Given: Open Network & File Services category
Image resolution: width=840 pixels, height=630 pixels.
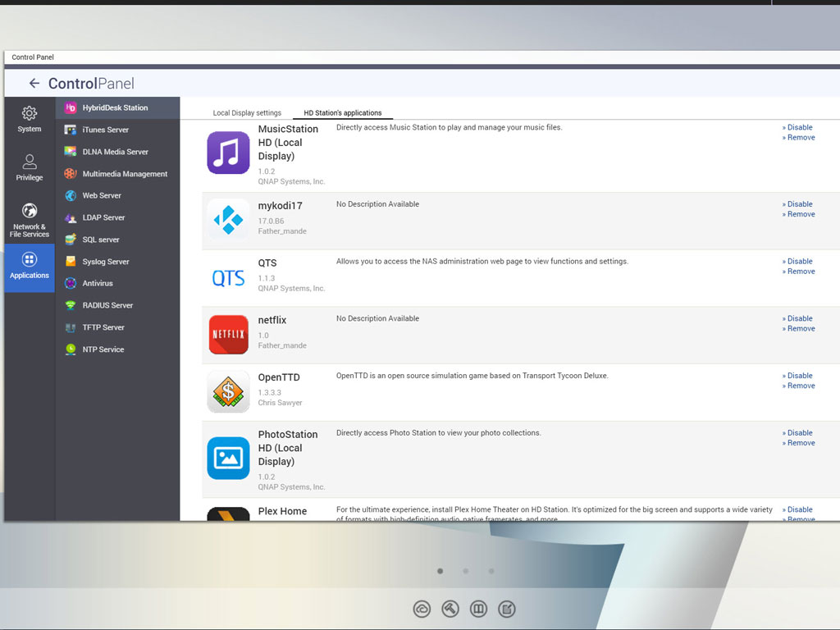Looking at the screenshot, I should [30, 220].
